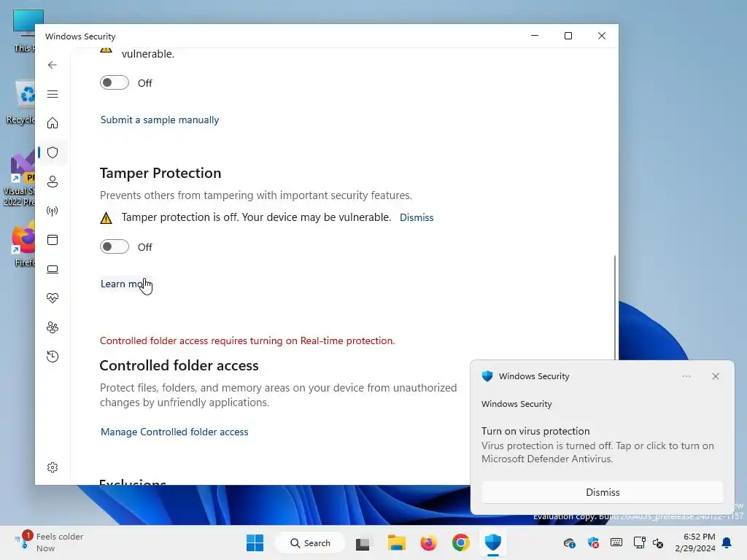747x560 pixels.
Task: Launch Firefox from the taskbar
Action: (x=428, y=542)
